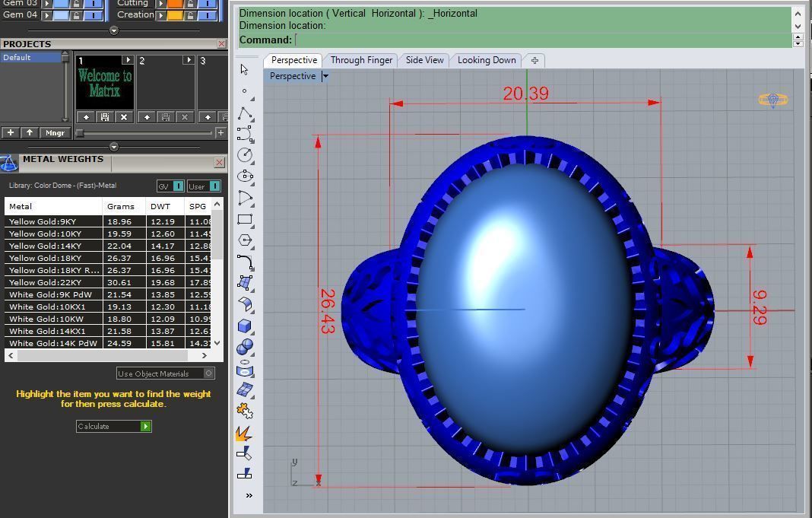Open the Mesh tools icon
This screenshot has height=518, width=812.
(x=245, y=389)
